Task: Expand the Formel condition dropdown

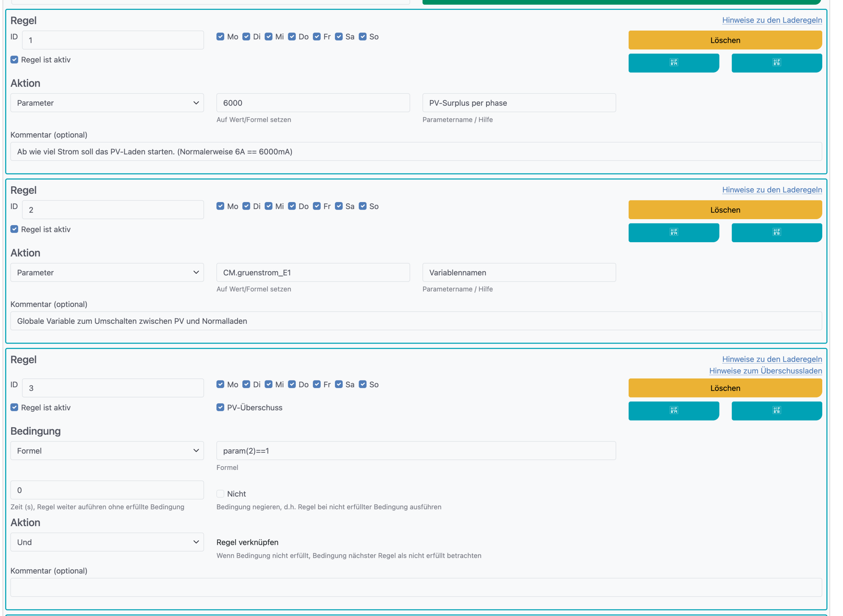Action: click(x=107, y=450)
